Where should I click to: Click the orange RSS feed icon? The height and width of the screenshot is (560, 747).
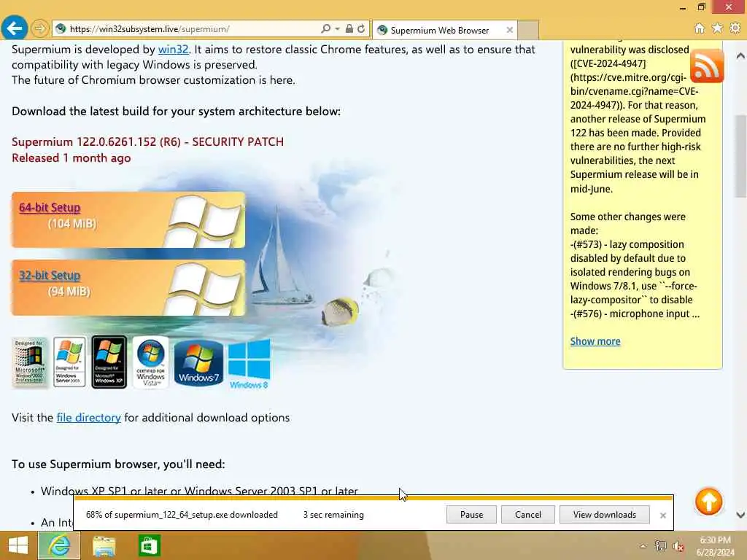click(706, 66)
